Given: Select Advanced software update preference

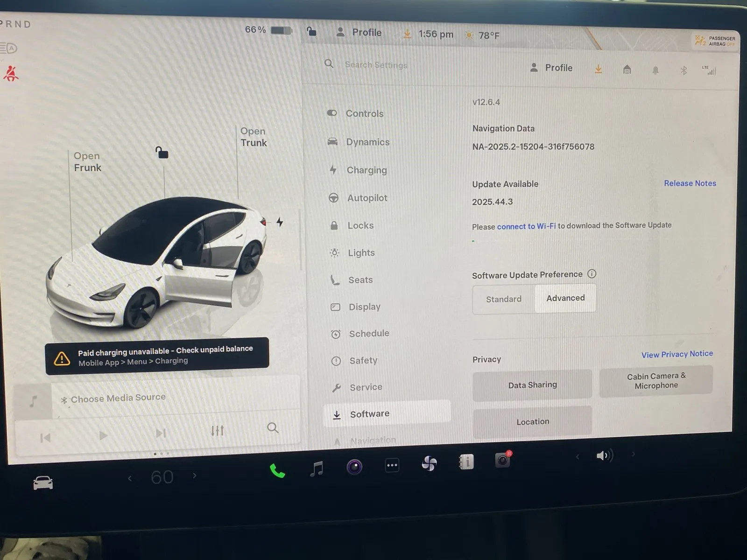Looking at the screenshot, I should click(565, 298).
